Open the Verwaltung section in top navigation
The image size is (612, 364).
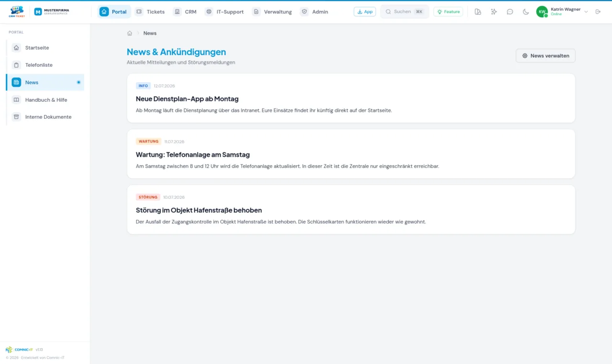click(x=272, y=12)
